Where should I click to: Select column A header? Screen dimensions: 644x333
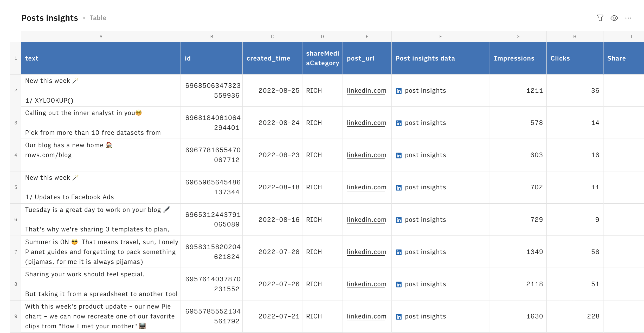pos(101,37)
